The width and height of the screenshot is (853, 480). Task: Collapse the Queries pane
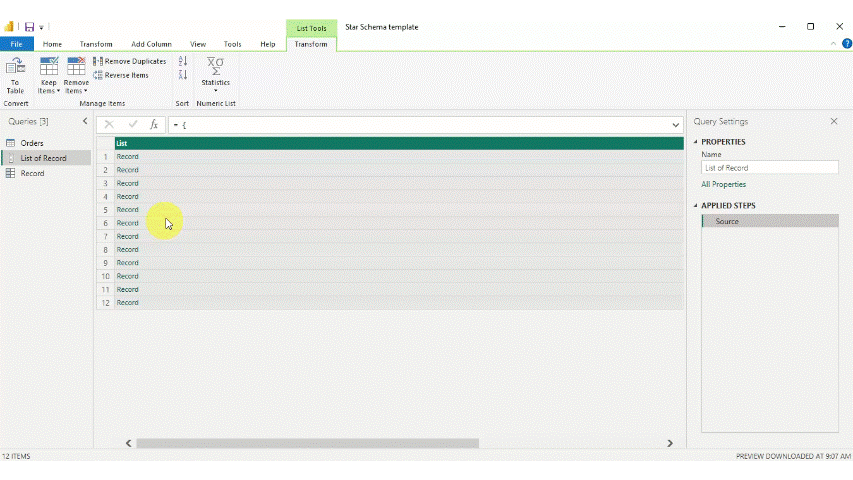tap(85, 121)
